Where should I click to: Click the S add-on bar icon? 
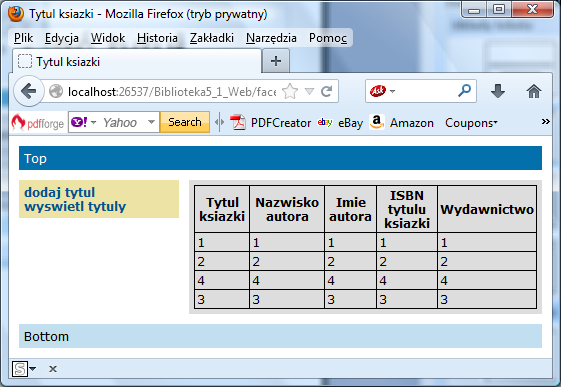20,369
